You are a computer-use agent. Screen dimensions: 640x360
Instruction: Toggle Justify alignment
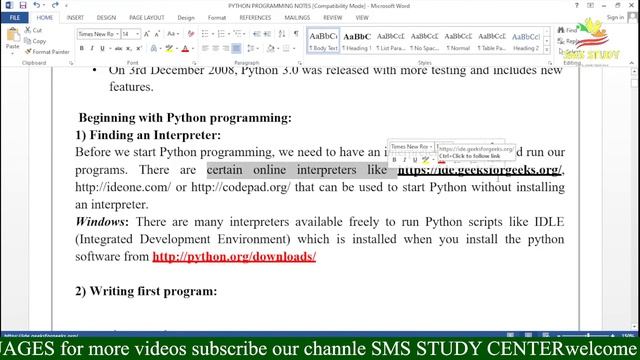tap(236, 49)
